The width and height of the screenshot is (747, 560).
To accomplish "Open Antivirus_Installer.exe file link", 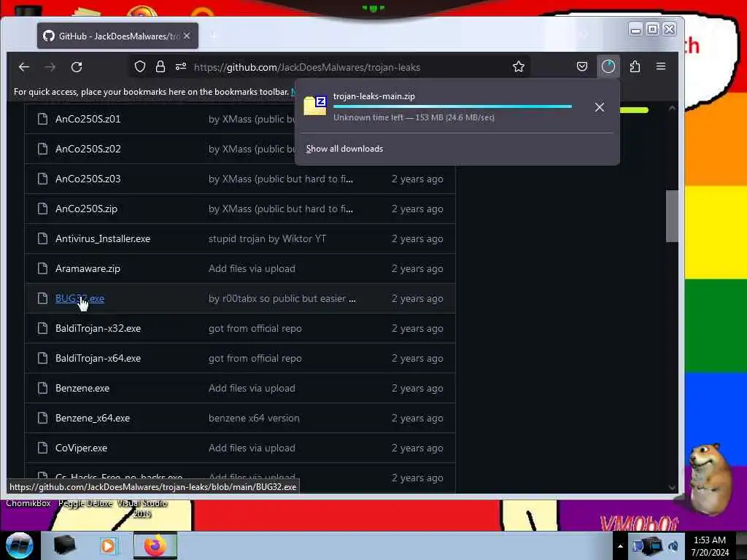I will pyautogui.click(x=102, y=238).
